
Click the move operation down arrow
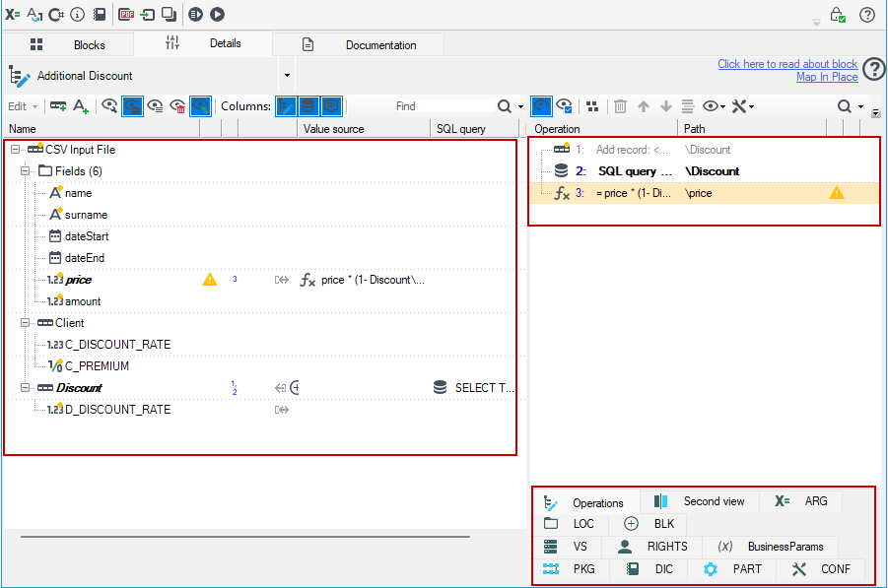[666, 106]
